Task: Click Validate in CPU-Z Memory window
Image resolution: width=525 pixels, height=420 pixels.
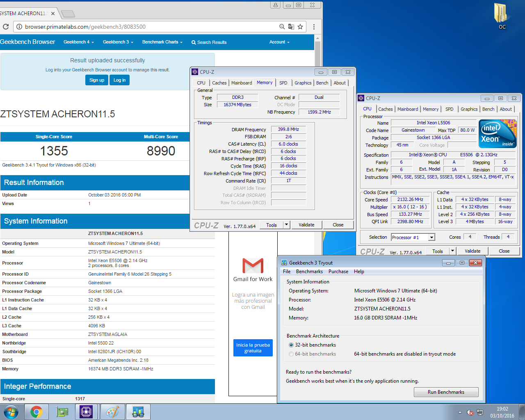Action: (306, 225)
